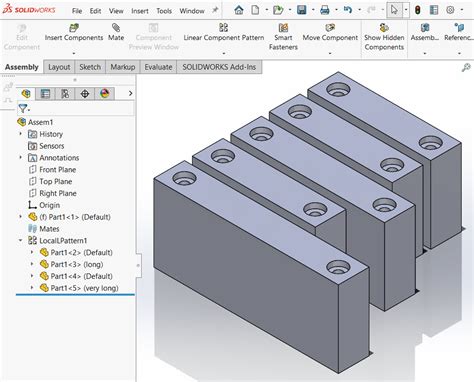Open the DimXpertManager crosshair tab icon
The width and height of the screenshot is (474, 382).
(x=85, y=94)
